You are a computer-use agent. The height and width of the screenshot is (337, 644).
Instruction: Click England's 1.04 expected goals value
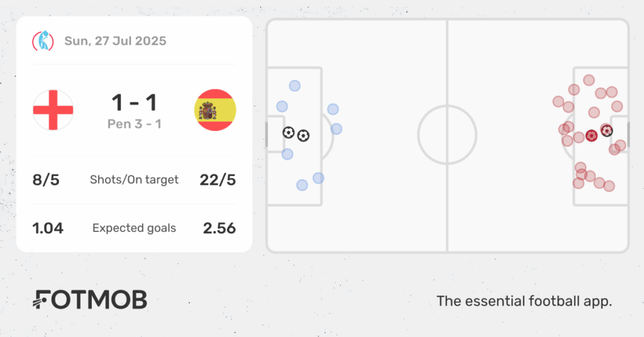(x=48, y=228)
